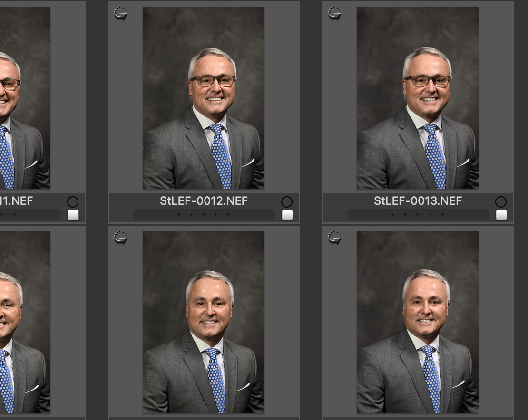Give StLEF-0012.NEF a three-star rating dot

pos(204,214)
